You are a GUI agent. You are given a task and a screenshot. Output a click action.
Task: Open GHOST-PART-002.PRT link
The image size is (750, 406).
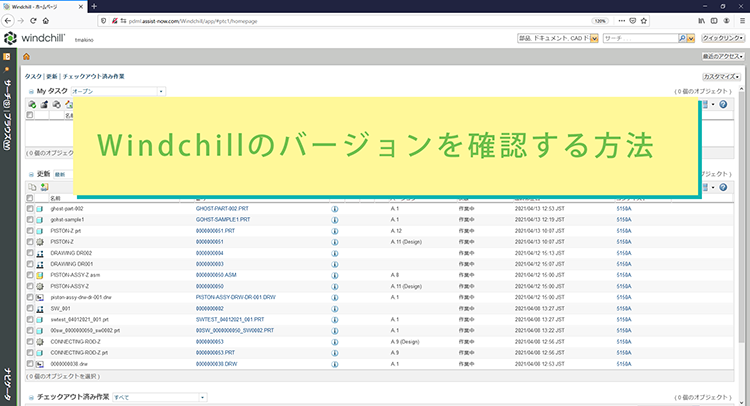(222, 209)
